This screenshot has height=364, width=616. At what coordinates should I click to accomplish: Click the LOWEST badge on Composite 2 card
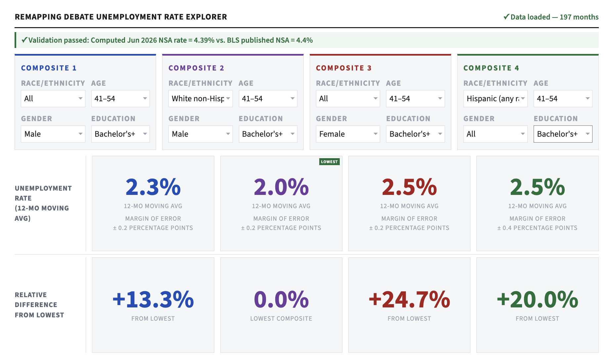click(x=330, y=161)
